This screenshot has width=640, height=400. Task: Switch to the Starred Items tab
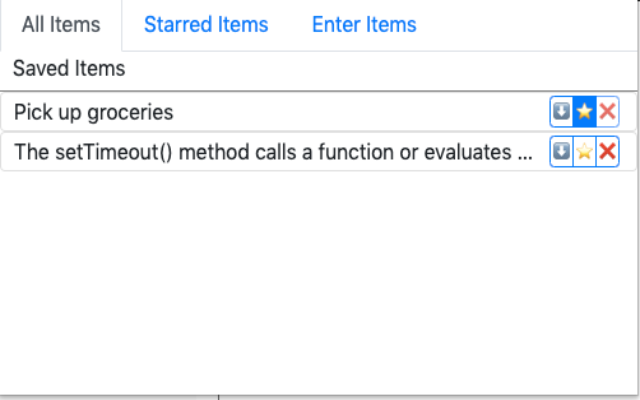coord(206,24)
